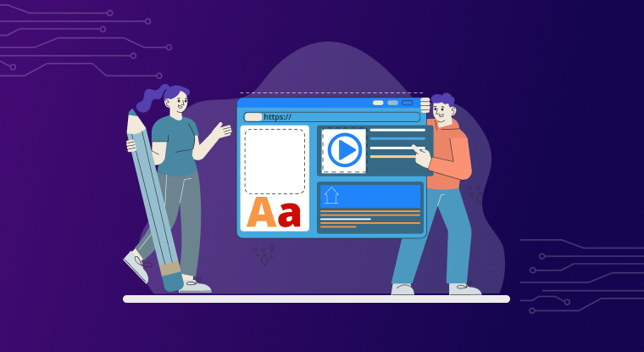Click the red lowercase letter a
Screen dimensions: 644x352
point(290,215)
